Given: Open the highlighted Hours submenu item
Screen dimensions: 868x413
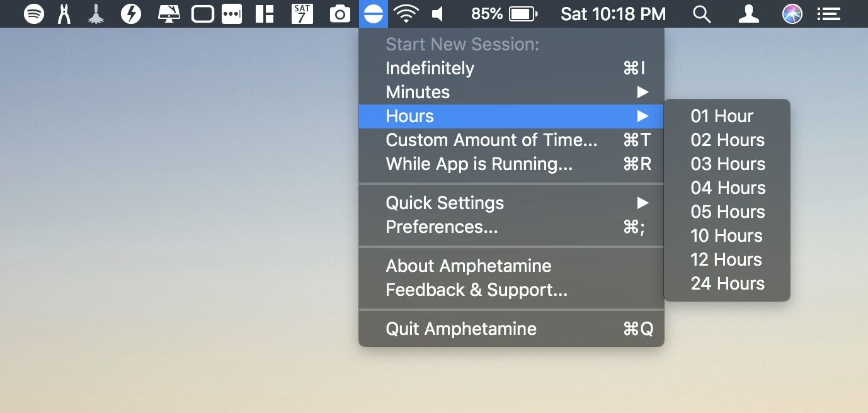Looking at the screenshot, I should point(409,116).
